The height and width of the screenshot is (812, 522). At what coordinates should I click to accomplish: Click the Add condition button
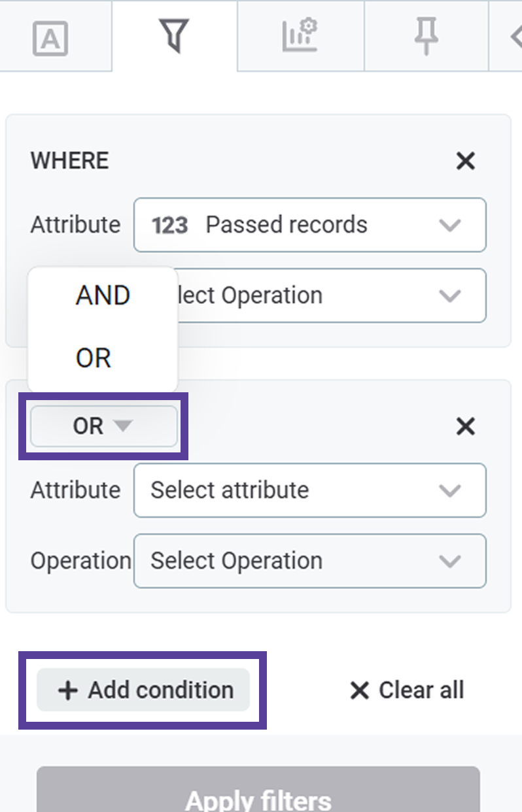point(143,690)
